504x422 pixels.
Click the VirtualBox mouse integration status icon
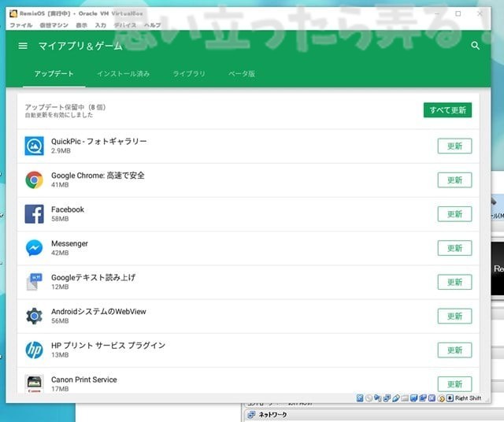click(x=441, y=398)
